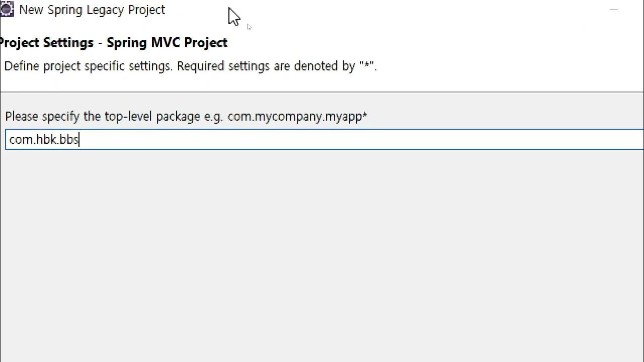Click the "com.mycompany.myapp" example text
This screenshot has width=644, height=362.
[x=294, y=117]
